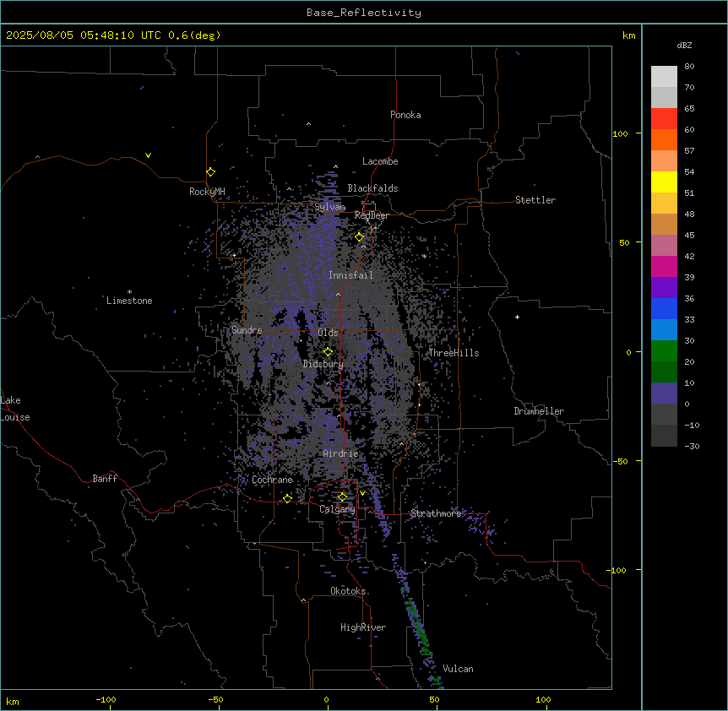This screenshot has width=728, height=711.
Task: Click the Lacombe city label
Action: click(380, 161)
